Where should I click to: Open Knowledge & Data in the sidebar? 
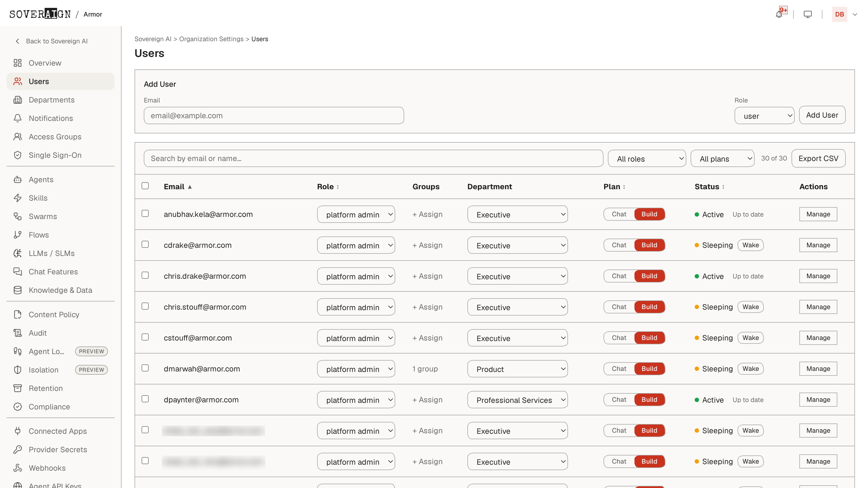[x=60, y=290]
